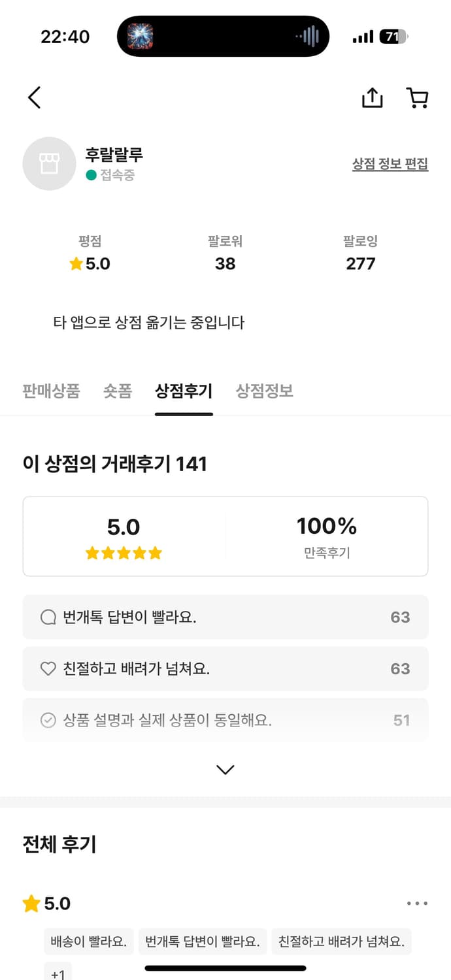Tap the 번개톡 답변이 빨라요 row
Screen dimensions: 451x980
pyautogui.click(x=225, y=617)
